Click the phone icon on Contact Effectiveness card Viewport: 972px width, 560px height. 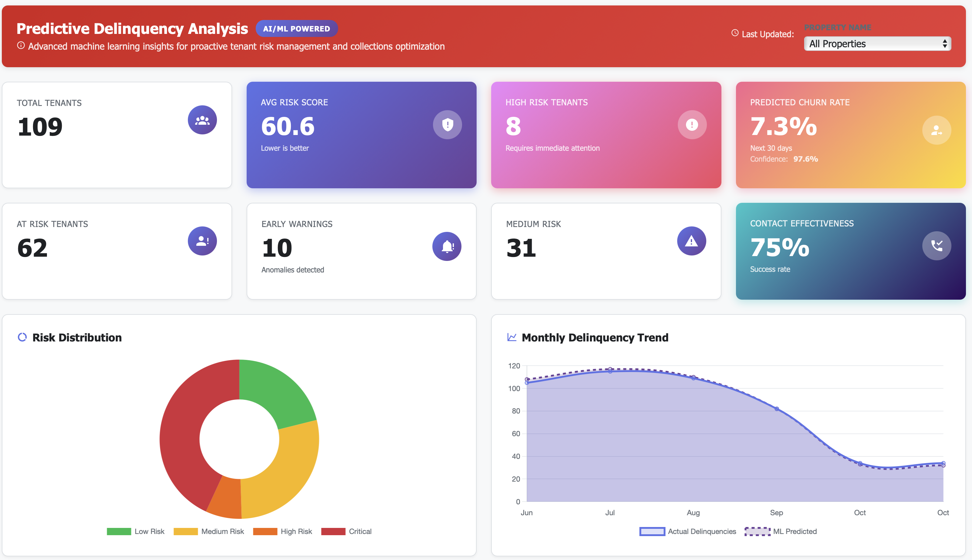(x=936, y=245)
